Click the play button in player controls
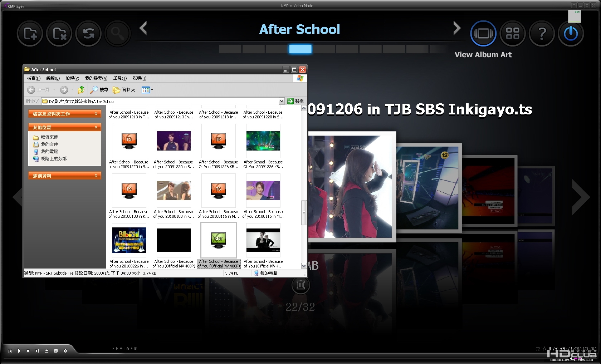 click(19, 351)
